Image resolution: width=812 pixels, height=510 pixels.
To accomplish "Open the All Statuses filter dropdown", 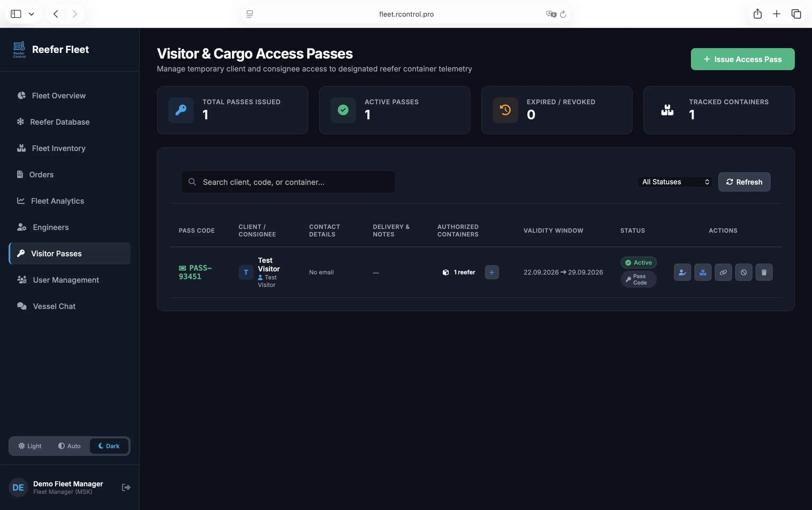I will point(675,182).
